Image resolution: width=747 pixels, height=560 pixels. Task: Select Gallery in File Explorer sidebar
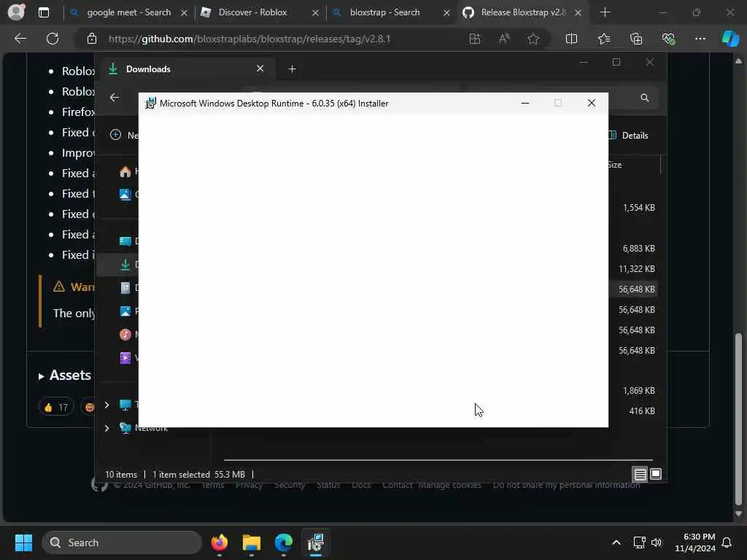[x=125, y=194]
